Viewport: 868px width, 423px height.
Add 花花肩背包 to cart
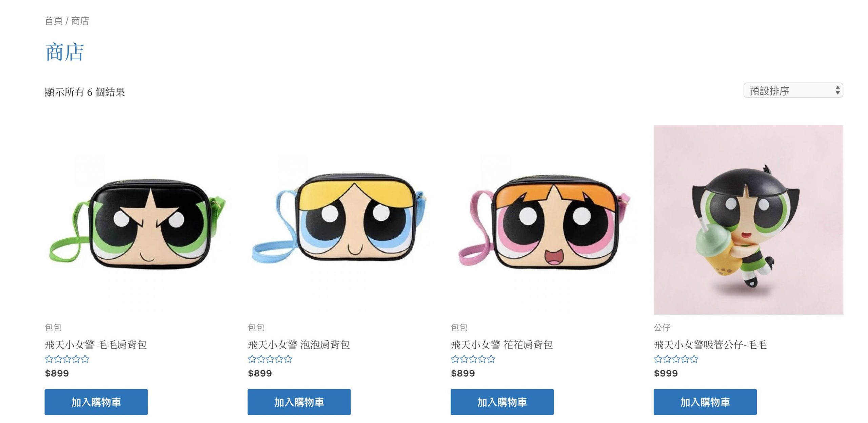tap(502, 402)
